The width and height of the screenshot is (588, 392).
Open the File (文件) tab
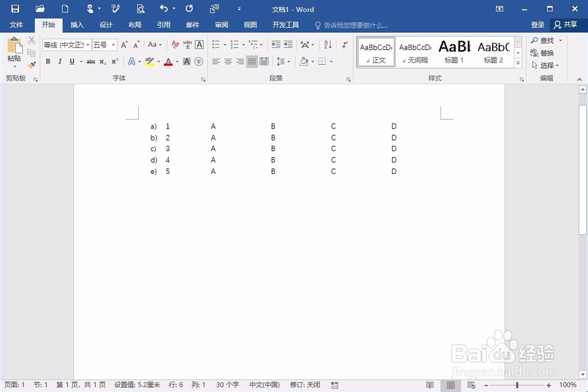pos(16,25)
